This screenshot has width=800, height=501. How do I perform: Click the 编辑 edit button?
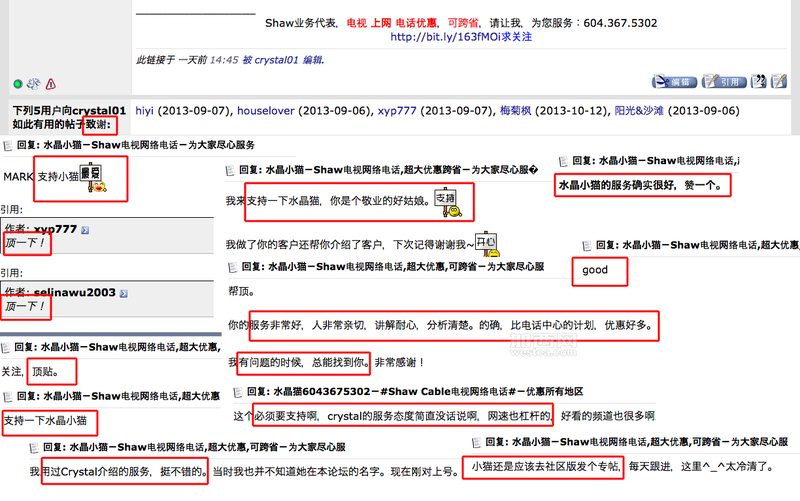(673, 81)
